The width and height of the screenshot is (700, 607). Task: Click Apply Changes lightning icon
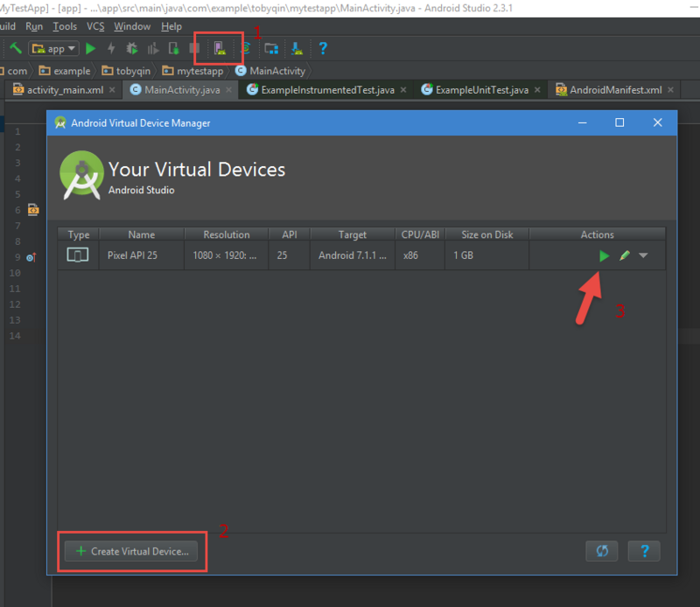[x=111, y=48]
